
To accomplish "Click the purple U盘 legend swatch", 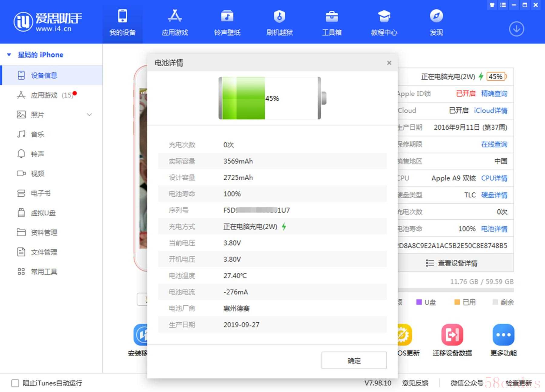I will tap(419, 302).
